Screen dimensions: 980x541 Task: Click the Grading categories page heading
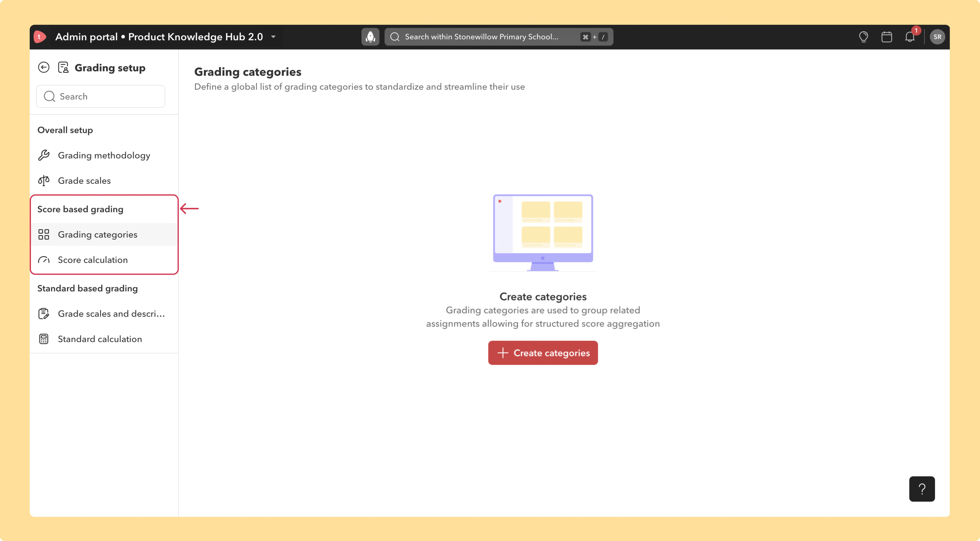tap(248, 72)
